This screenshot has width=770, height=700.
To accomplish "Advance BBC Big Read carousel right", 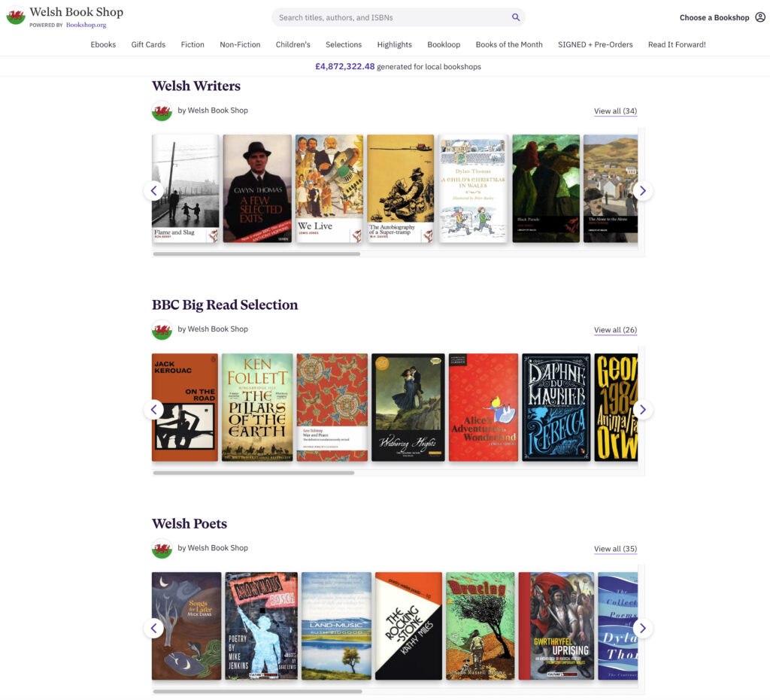I will pos(642,410).
